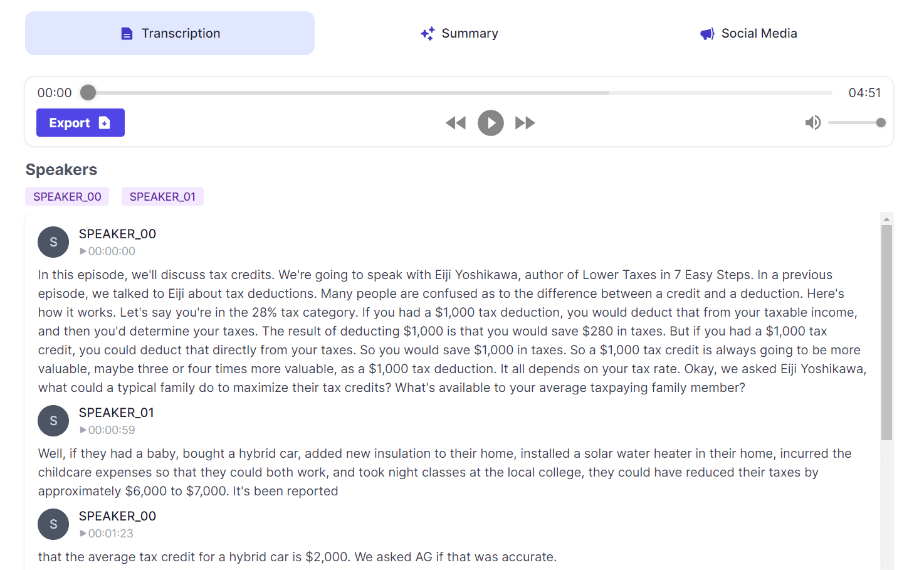Click the SPEAKER_01 avatar icon
The image size is (924, 570).
tap(53, 421)
